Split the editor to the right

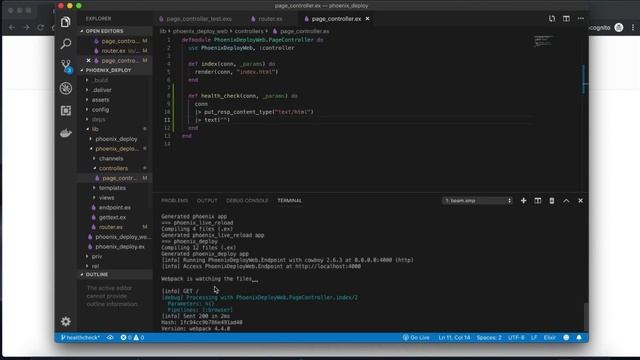click(x=566, y=19)
